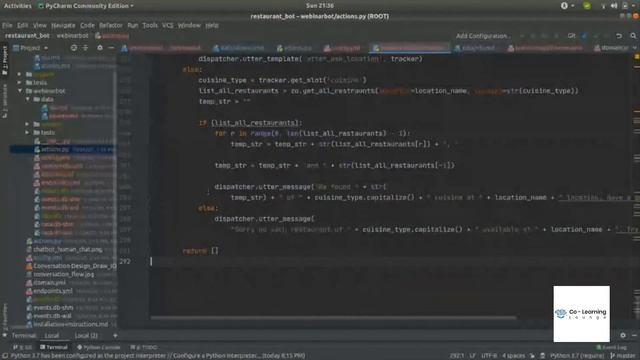This screenshot has height=360, width=640.
Task: Open the Window menu
Action: click(189, 25)
